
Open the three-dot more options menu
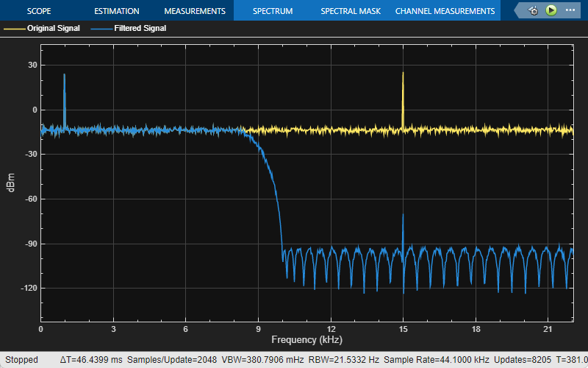(570, 10)
